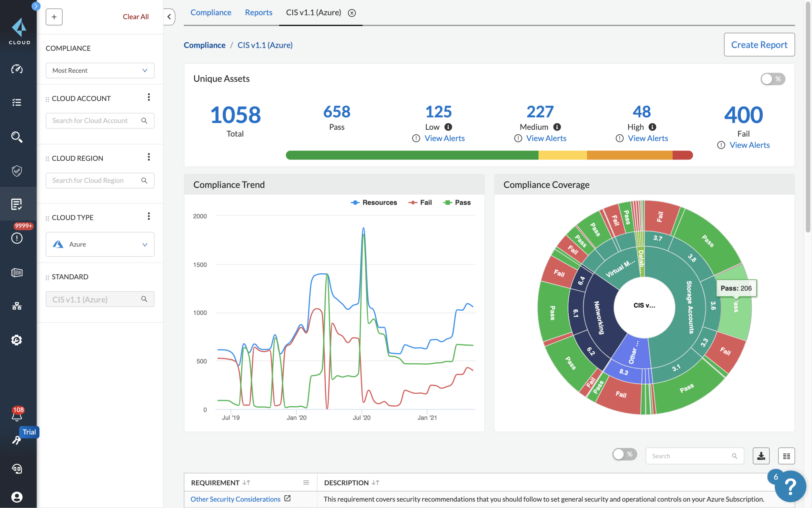Select the Inventory list icon in sidebar
Screen dimensions: 812x508
pyautogui.click(x=16, y=102)
